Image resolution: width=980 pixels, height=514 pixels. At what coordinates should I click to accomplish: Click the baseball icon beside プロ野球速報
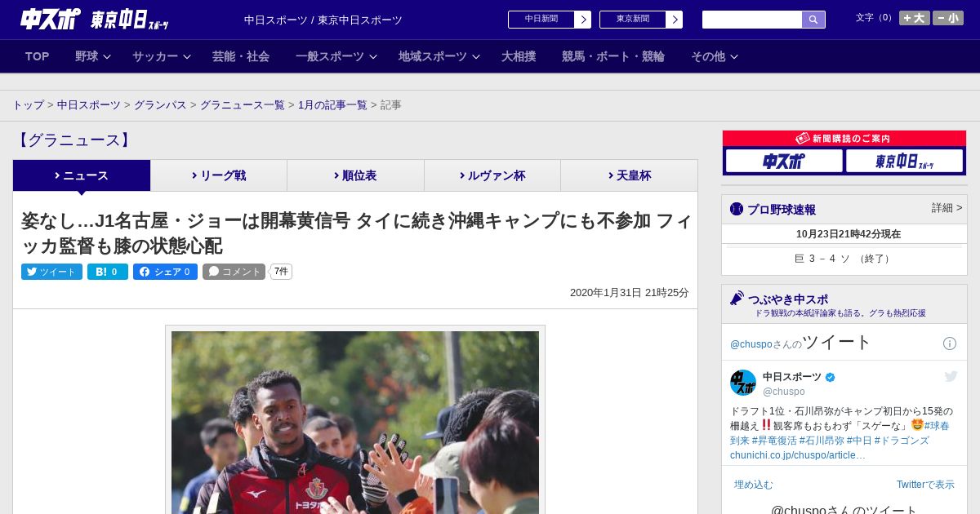737,209
